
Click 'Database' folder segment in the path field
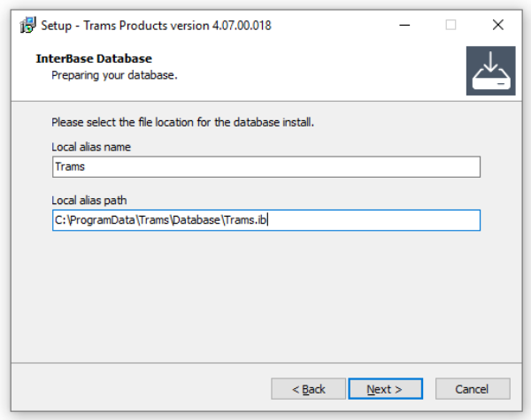(x=195, y=220)
